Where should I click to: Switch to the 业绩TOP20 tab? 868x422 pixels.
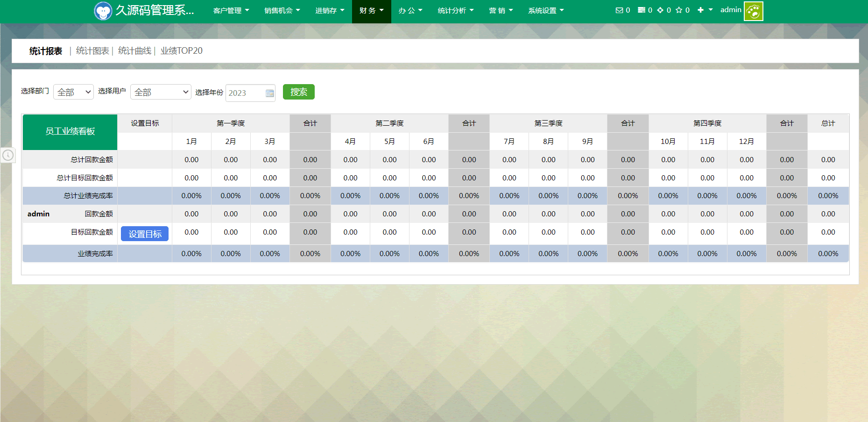181,51
